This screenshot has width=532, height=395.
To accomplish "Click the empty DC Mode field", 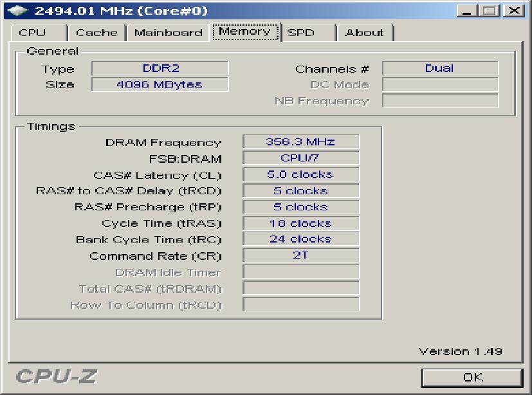I will click(440, 84).
